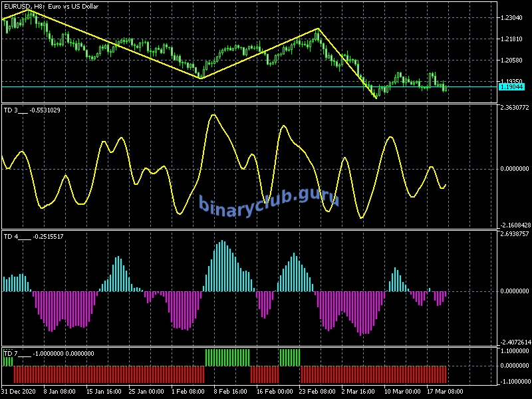This screenshot has width=532, height=399.
Task: Select the 17 Mar 08:00 date label
Action: point(444,391)
